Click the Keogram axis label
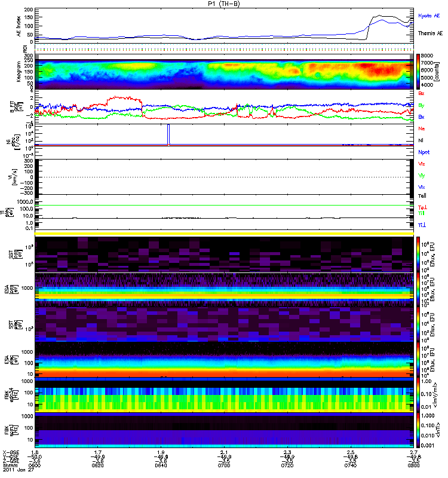Screen dimensions: 448x478 18,71
